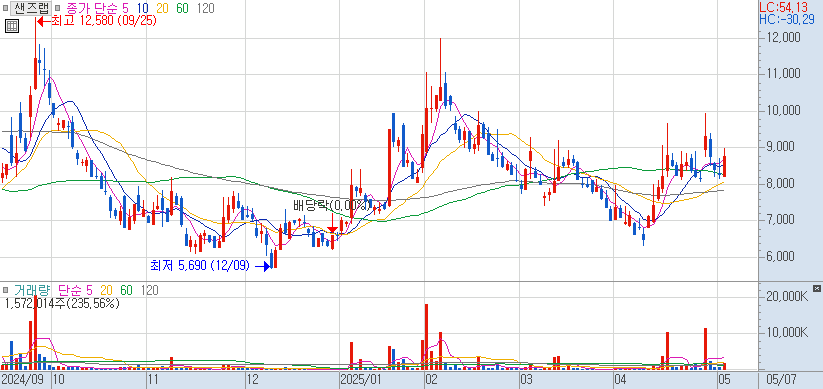Click the 2024/09 date axis label
823x389 pixels.
point(24,379)
